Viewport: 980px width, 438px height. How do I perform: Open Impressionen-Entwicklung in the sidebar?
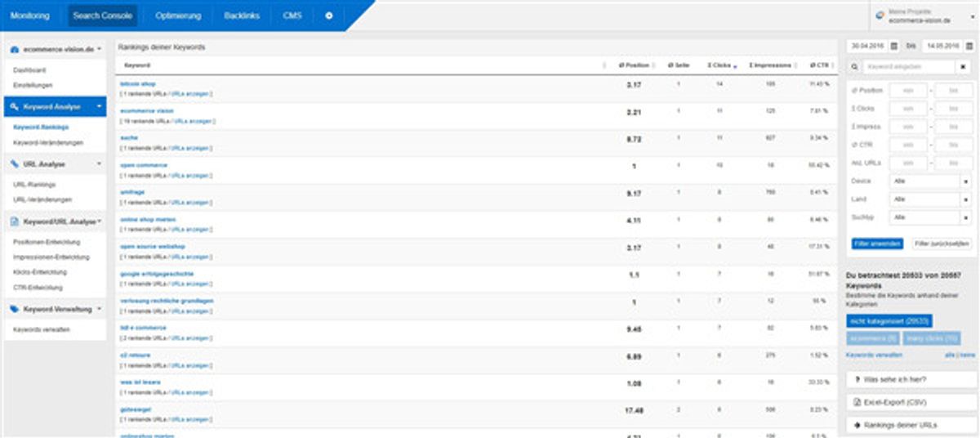51,257
